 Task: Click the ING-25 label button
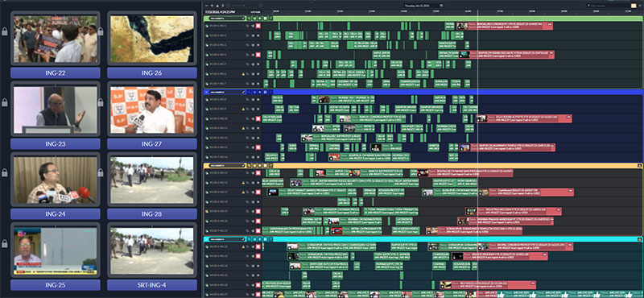[56, 285]
